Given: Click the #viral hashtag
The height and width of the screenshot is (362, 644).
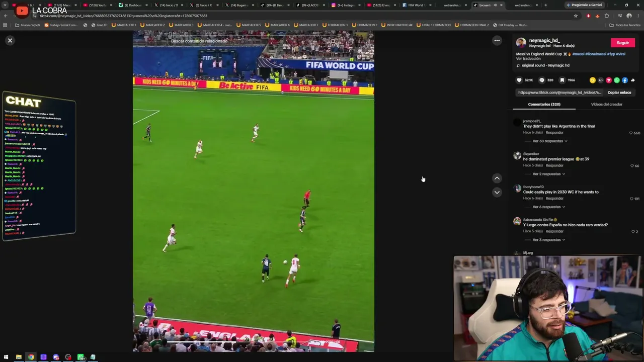Looking at the screenshot, I should pos(620,54).
